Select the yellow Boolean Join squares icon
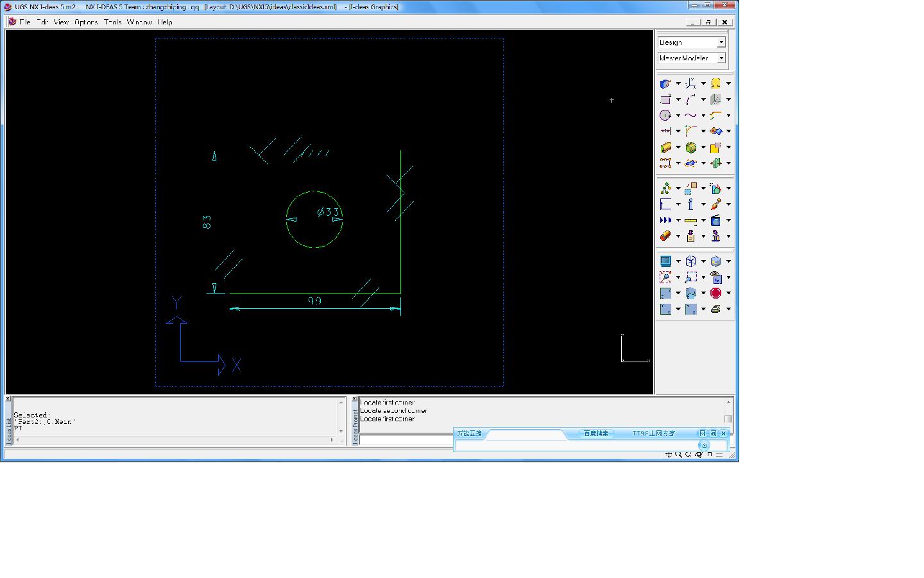Image resolution: width=924 pixels, height=578 pixels. pos(715,147)
